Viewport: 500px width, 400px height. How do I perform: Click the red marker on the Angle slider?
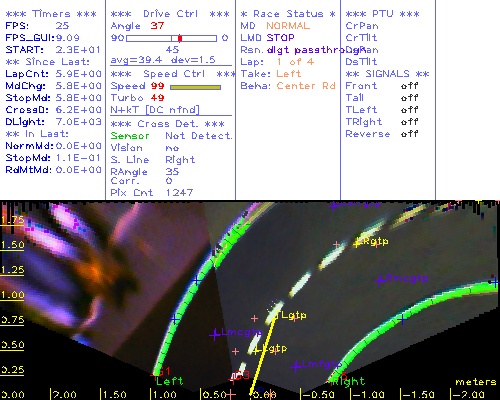click(x=180, y=38)
